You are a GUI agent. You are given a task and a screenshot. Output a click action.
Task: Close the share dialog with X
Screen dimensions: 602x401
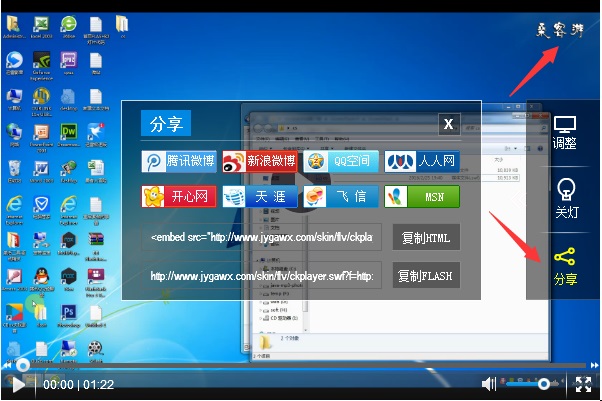(x=449, y=124)
